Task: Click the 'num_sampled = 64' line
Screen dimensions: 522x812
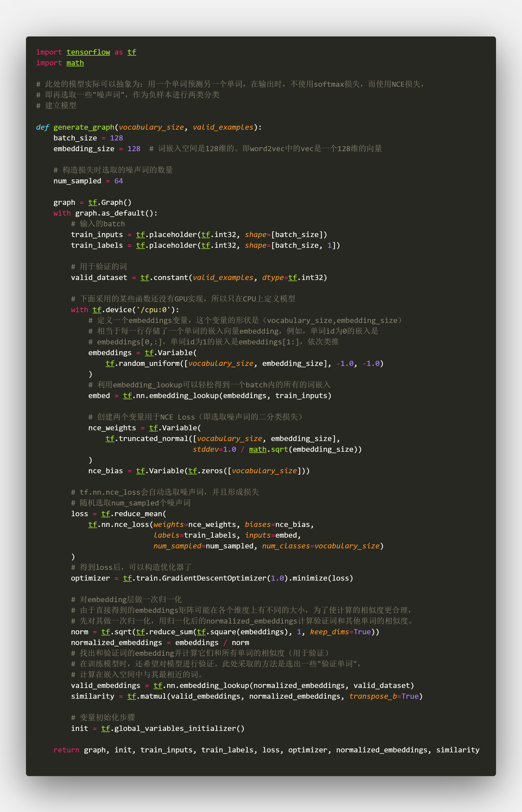Action: click(x=88, y=181)
